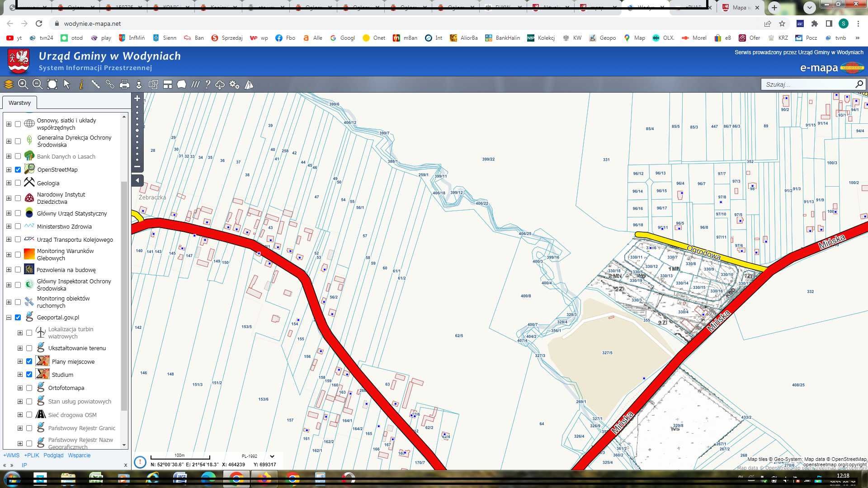Click the map zoom level slider dots

click(137, 133)
